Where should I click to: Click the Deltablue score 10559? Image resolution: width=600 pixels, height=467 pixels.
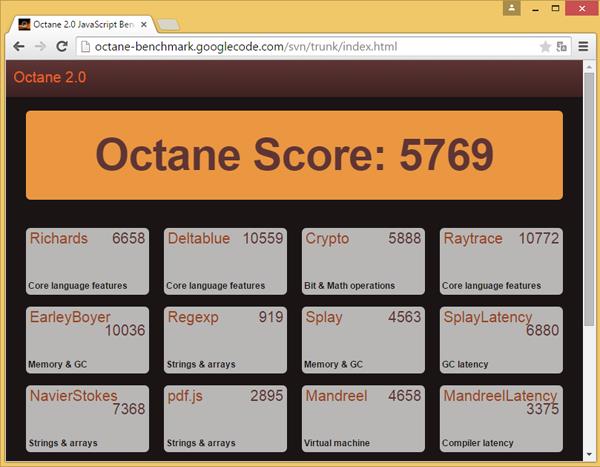[x=263, y=238]
